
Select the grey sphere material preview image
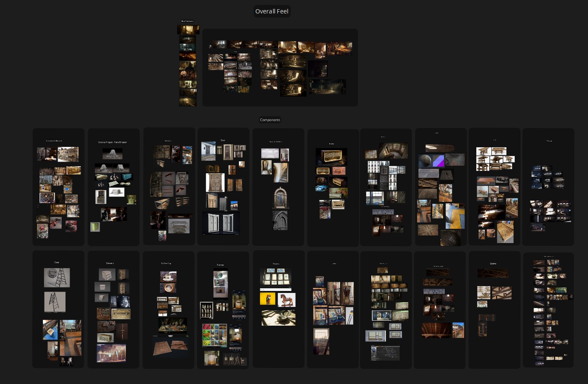[425, 161]
